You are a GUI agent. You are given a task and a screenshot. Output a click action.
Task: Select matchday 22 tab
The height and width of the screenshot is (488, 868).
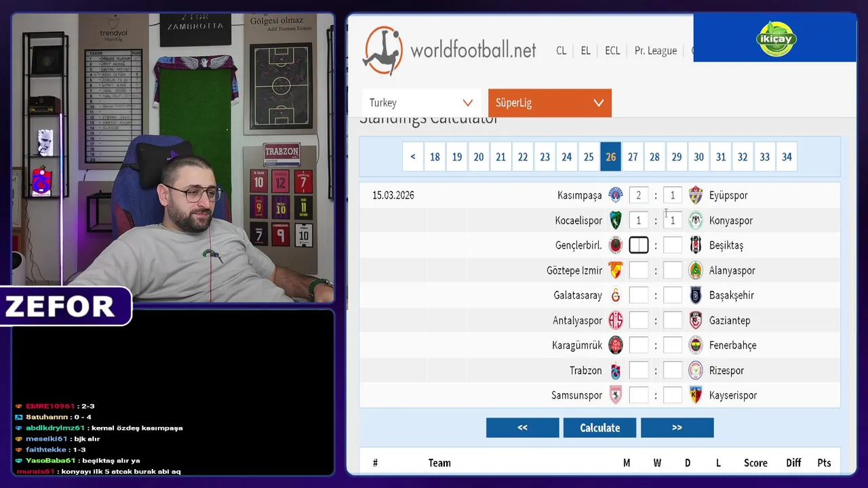coord(523,157)
